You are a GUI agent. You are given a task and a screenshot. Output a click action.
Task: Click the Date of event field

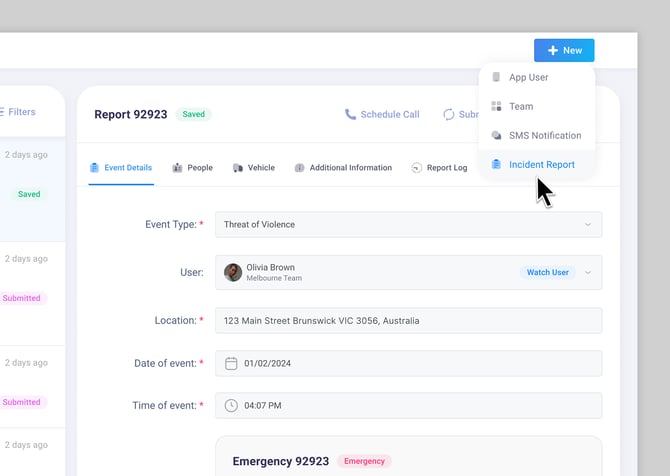pyautogui.click(x=408, y=363)
